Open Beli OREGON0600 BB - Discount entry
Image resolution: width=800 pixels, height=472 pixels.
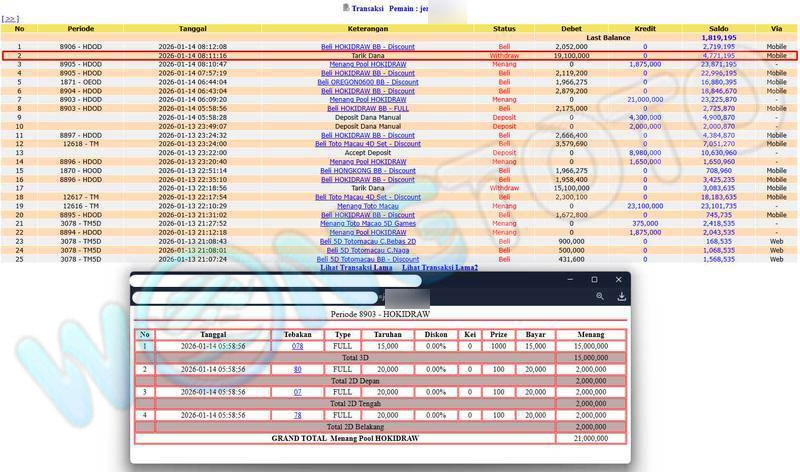[367, 82]
